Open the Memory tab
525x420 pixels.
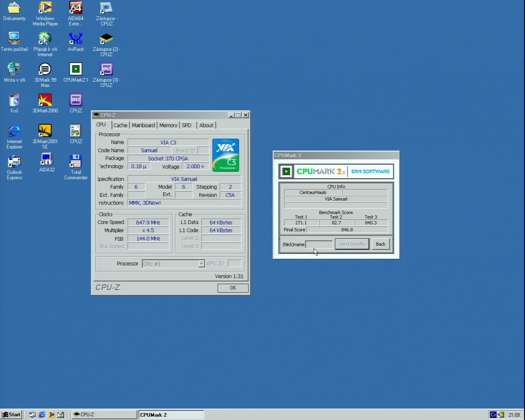168,126
